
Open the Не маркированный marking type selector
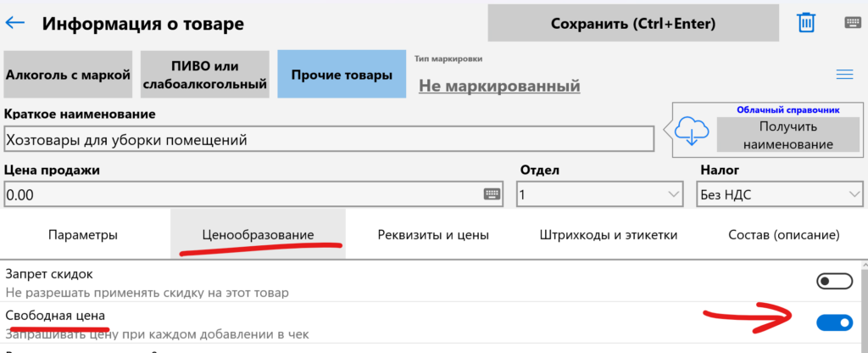[499, 86]
